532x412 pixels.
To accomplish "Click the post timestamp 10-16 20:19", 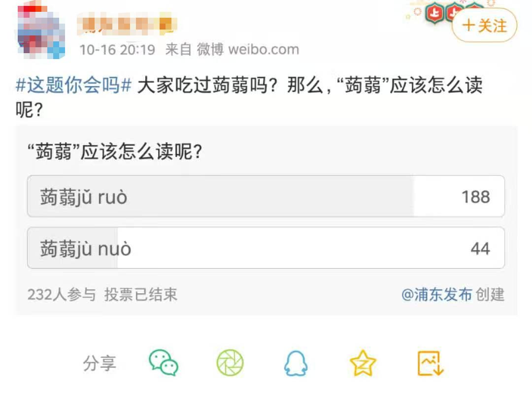I will 117,50.
